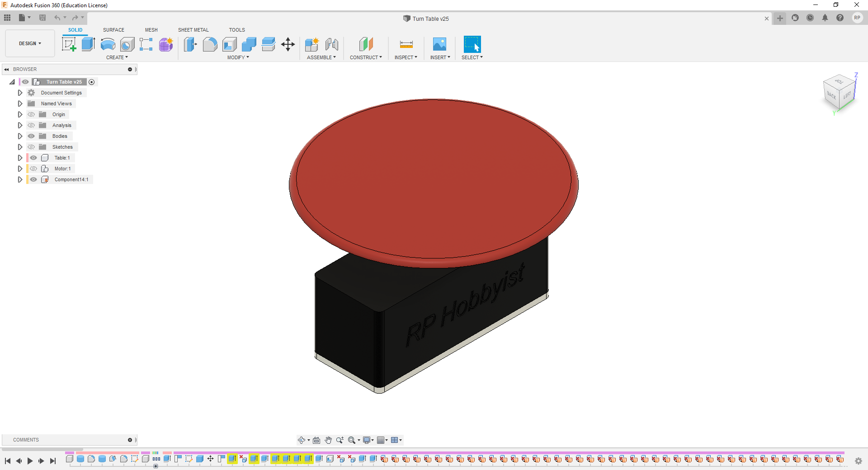Show the Origin folder with its eye icon
Viewport: 868px width, 470px height.
click(x=31, y=114)
